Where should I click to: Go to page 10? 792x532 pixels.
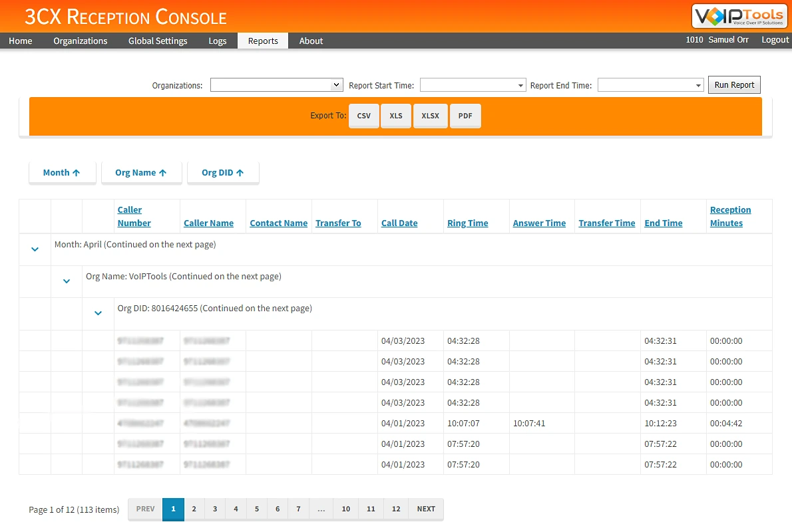[x=346, y=509]
